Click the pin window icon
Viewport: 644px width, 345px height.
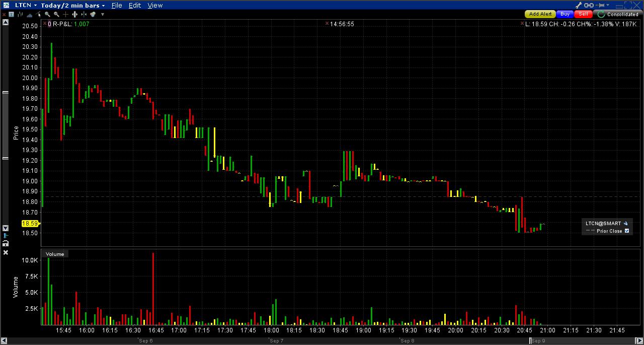coord(600,5)
